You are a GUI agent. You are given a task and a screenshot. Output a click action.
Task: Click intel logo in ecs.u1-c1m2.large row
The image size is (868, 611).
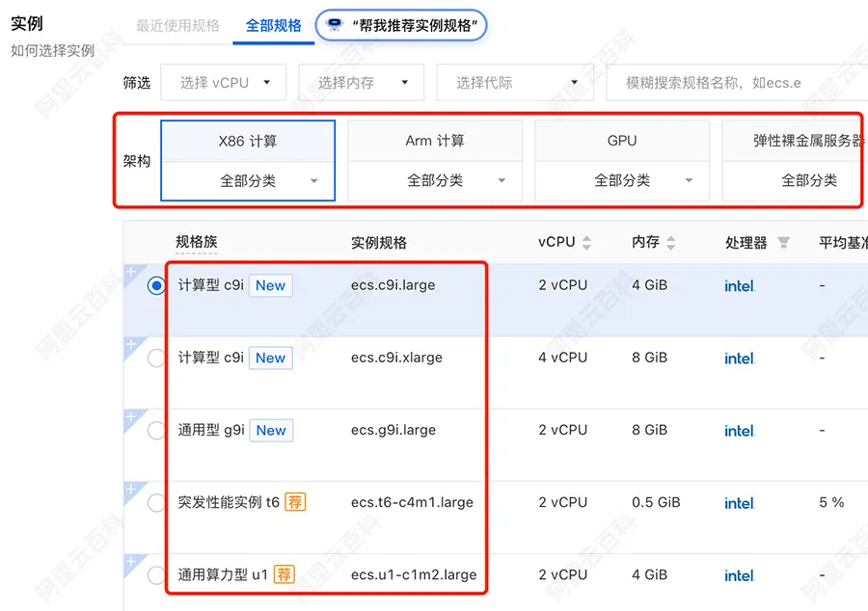[740, 575]
